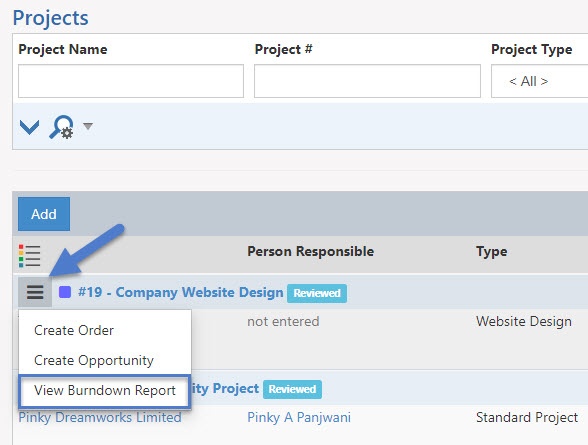Select View Burndown Report
The width and height of the screenshot is (588, 445).
pos(105,390)
